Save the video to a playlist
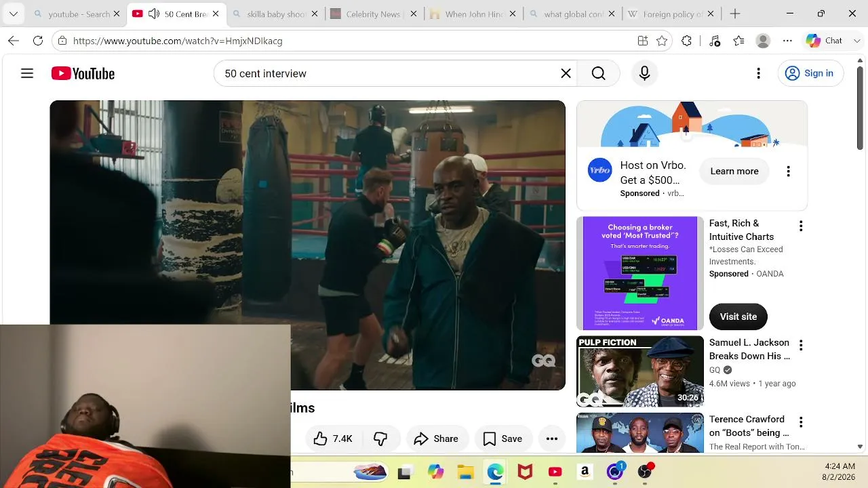The width and height of the screenshot is (868, 488). [502, 439]
